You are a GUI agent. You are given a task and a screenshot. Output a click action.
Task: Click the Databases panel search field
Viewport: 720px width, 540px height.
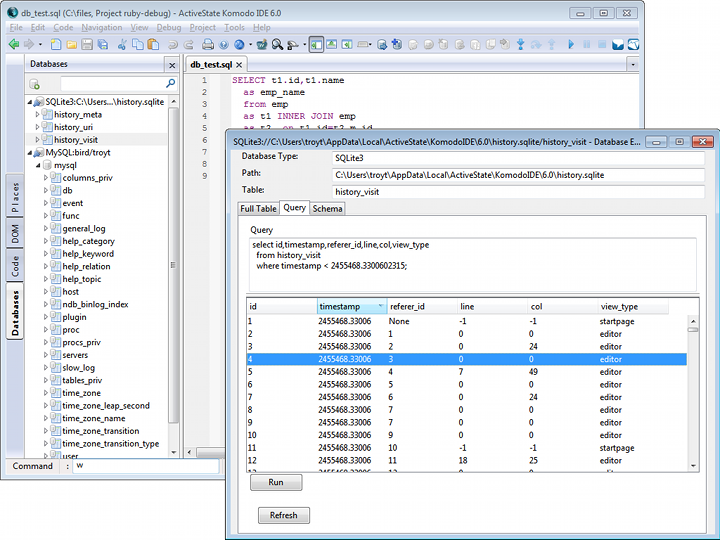[112, 84]
